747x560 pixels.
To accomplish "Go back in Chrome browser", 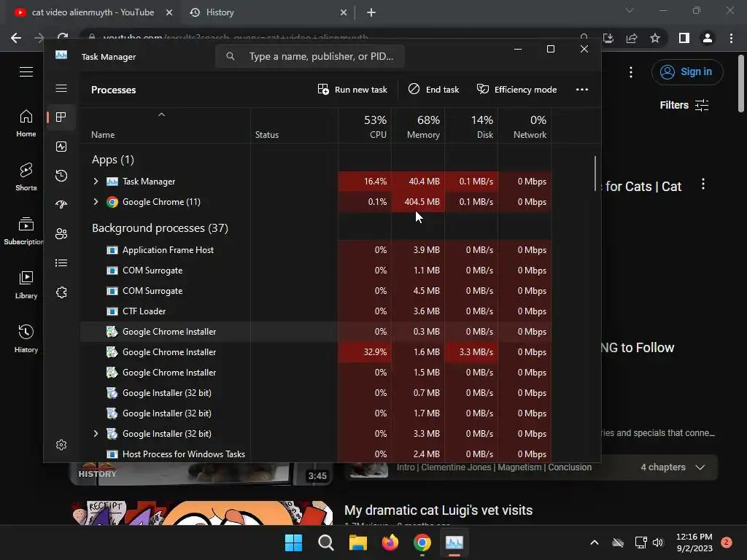I will [x=16, y=38].
